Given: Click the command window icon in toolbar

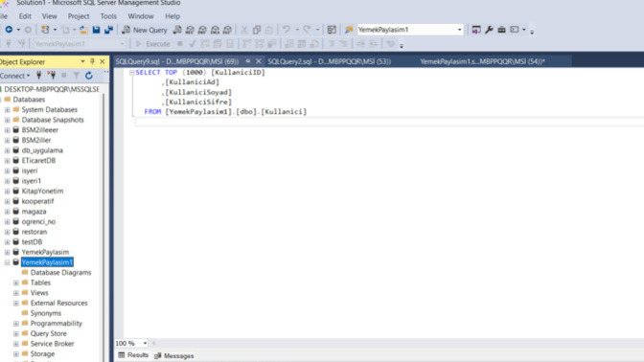Looking at the screenshot, I should tap(515, 30).
